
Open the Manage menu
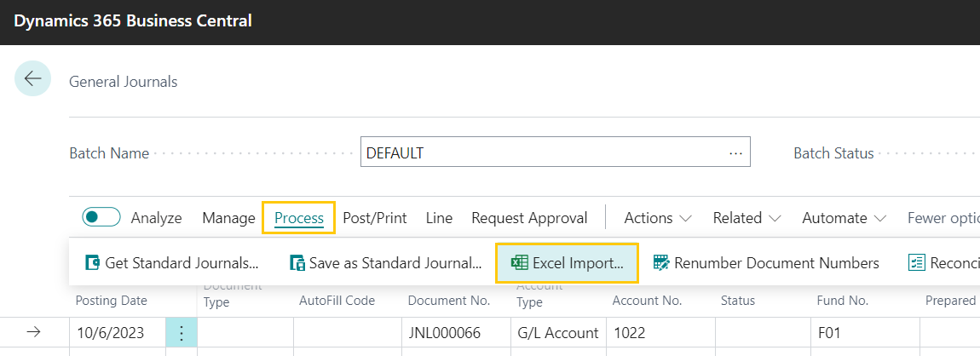[228, 218]
